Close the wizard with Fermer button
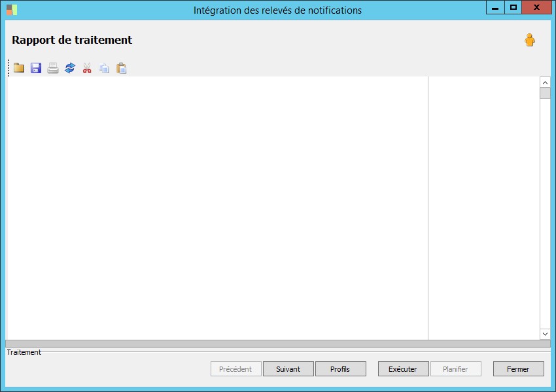 tap(519, 369)
